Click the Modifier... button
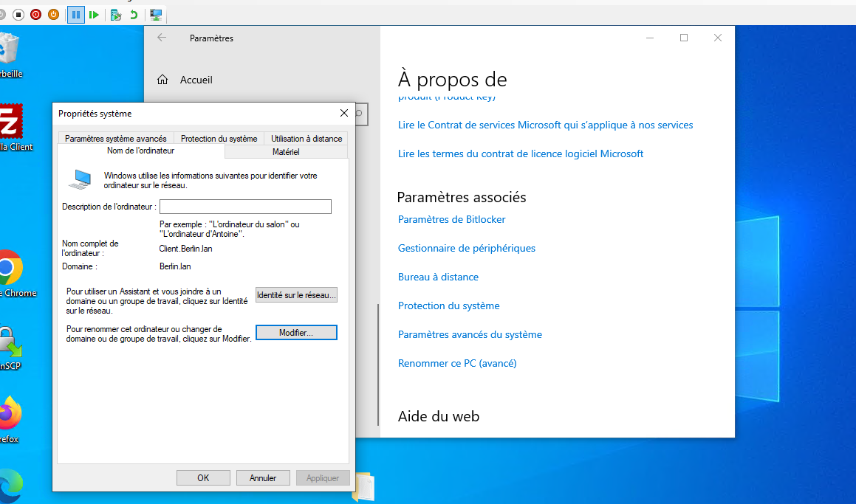856x504 pixels. 296,333
